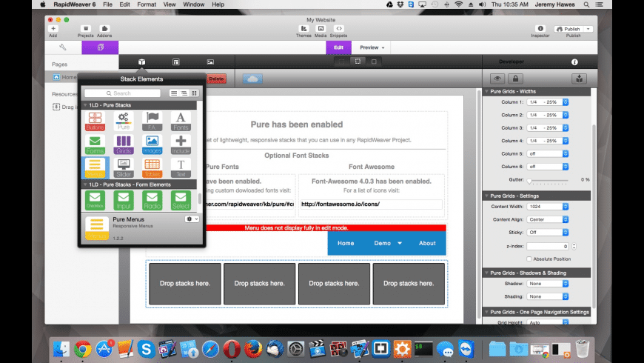
Task: Click the red Delete button
Action: pyautogui.click(x=216, y=79)
